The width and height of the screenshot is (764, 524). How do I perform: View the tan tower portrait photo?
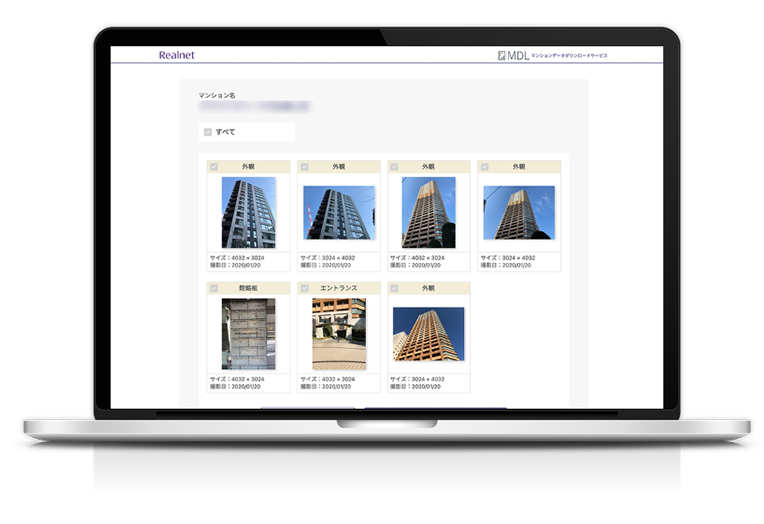pyautogui.click(x=428, y=213)
